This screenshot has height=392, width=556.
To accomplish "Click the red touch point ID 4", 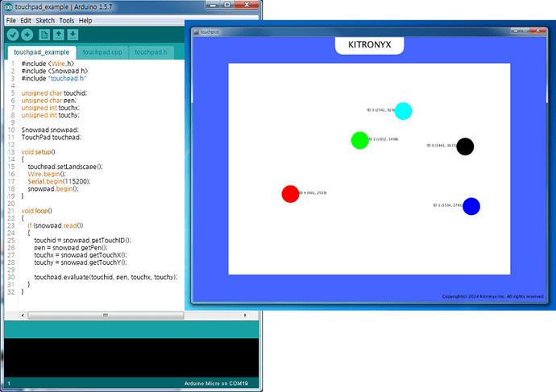I will [290, 194].
